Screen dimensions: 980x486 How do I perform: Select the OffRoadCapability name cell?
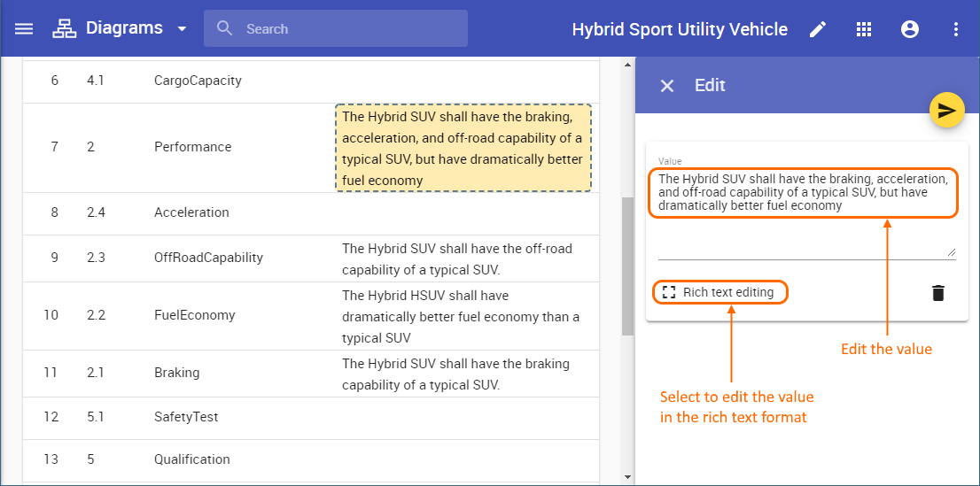208,258
